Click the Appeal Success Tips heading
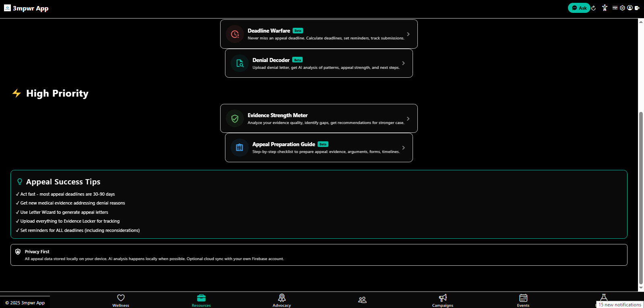The width and height of the screenshot is (644, 308). point(63,182)
